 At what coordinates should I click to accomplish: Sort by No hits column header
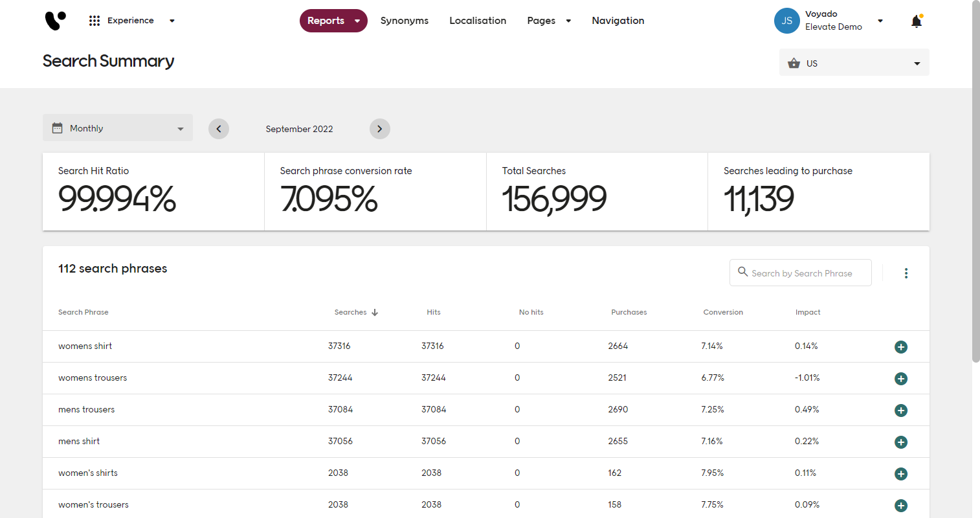pyautogui.click(x=531, y=312)
